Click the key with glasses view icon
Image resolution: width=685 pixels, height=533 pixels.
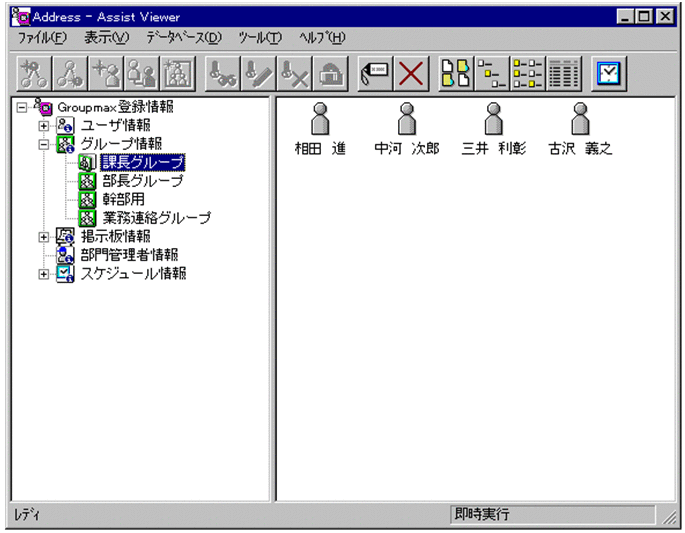coord(223,74)
